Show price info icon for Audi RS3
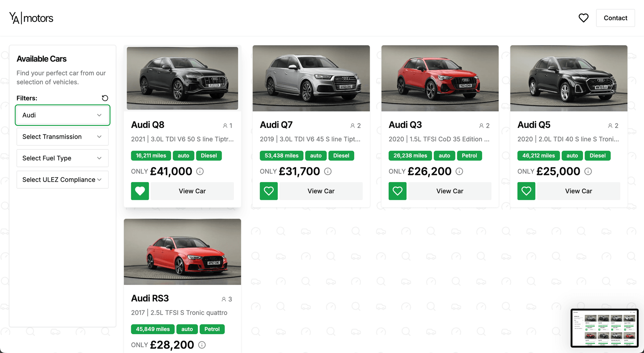Viewport: 644px width, 353px height. point(202,345)
